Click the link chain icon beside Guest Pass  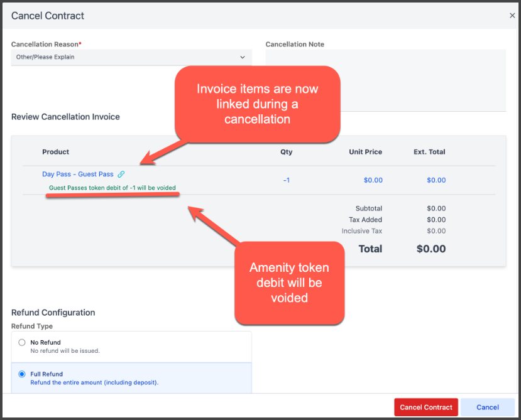click(x=121, y=175)
